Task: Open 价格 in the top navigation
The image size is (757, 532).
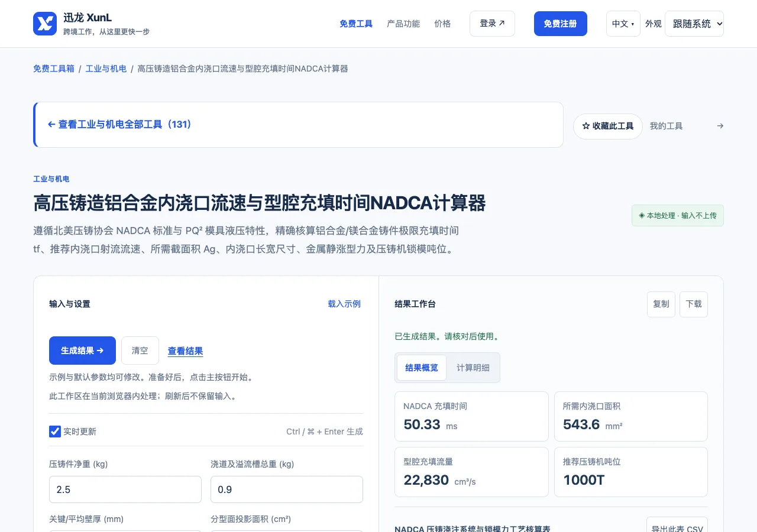Action: pos(442,24)
